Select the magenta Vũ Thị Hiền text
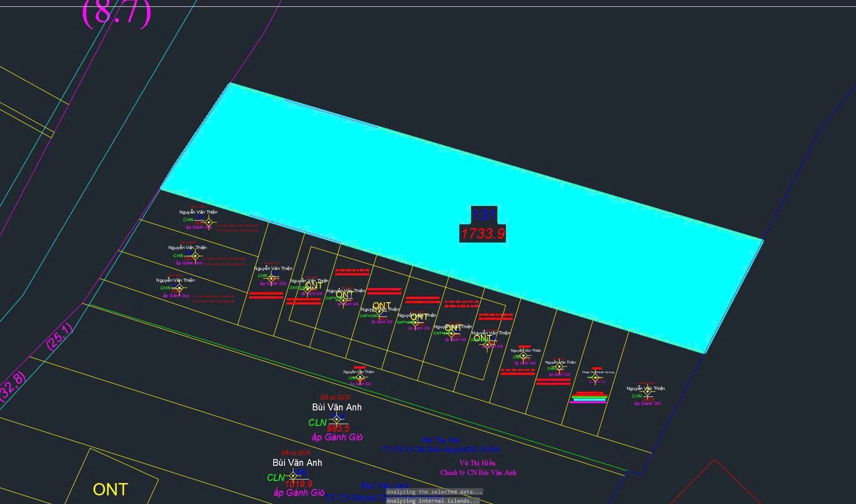The height and width of the screenshot is (504, 856). [477, 463]
